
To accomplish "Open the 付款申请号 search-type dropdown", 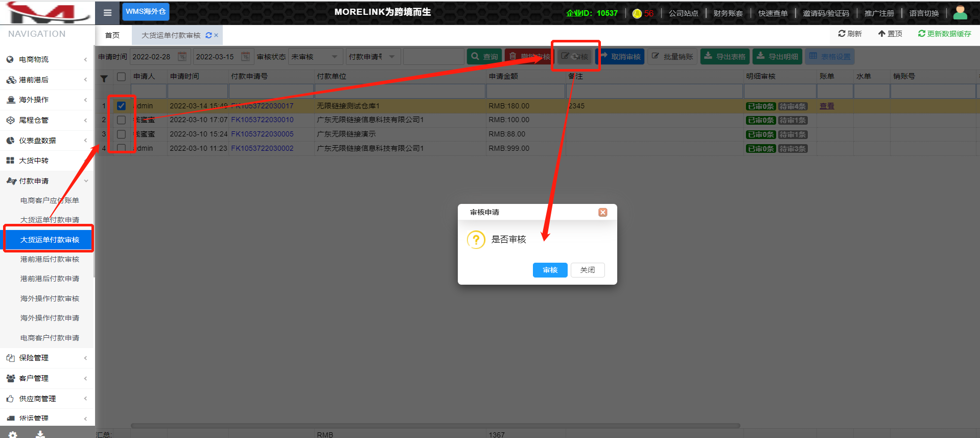I will point(373,57).
